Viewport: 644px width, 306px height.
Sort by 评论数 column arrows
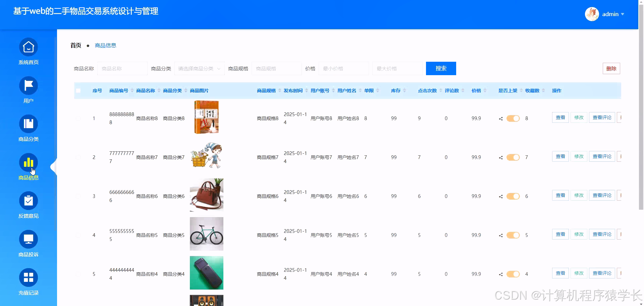pos(463,91)
